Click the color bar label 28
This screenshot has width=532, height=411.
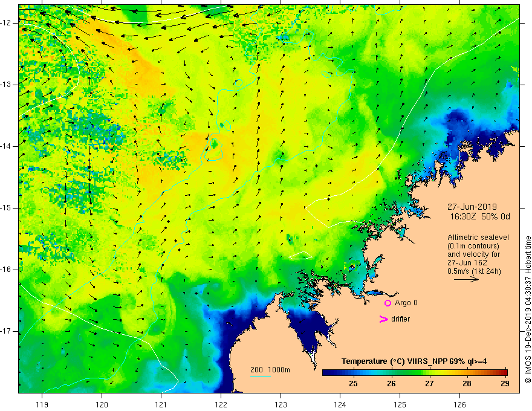467,384
